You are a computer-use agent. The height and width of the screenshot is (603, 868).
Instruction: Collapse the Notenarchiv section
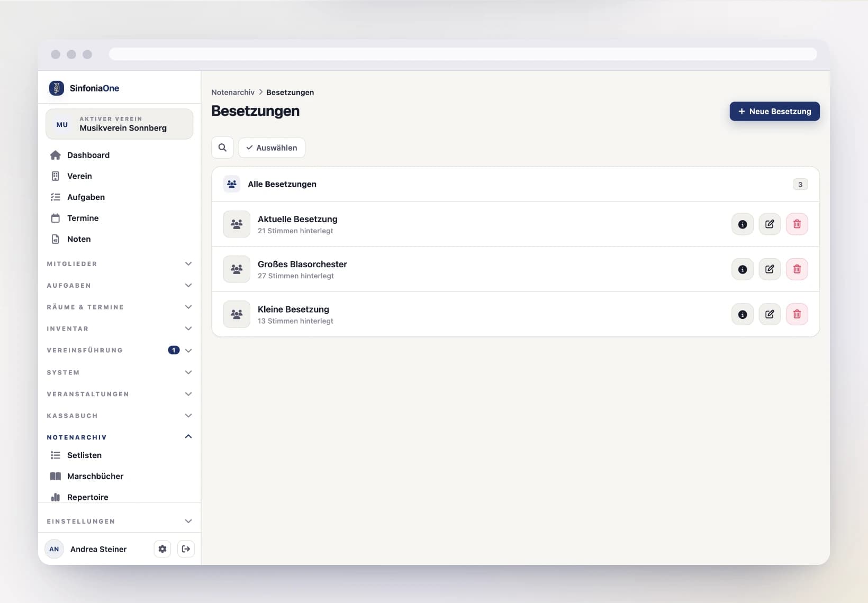coord(120,437)
